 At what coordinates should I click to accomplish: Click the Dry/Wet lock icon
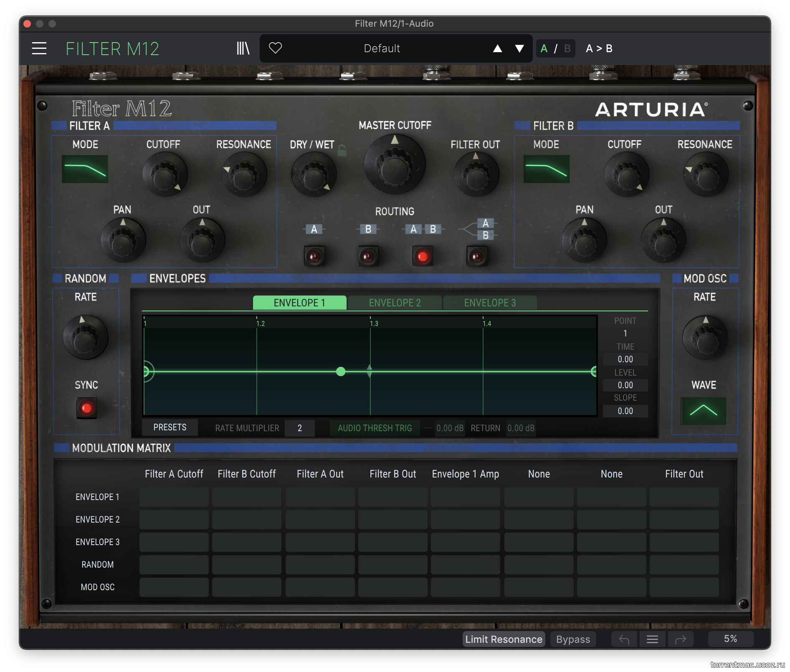pos(342,150)
